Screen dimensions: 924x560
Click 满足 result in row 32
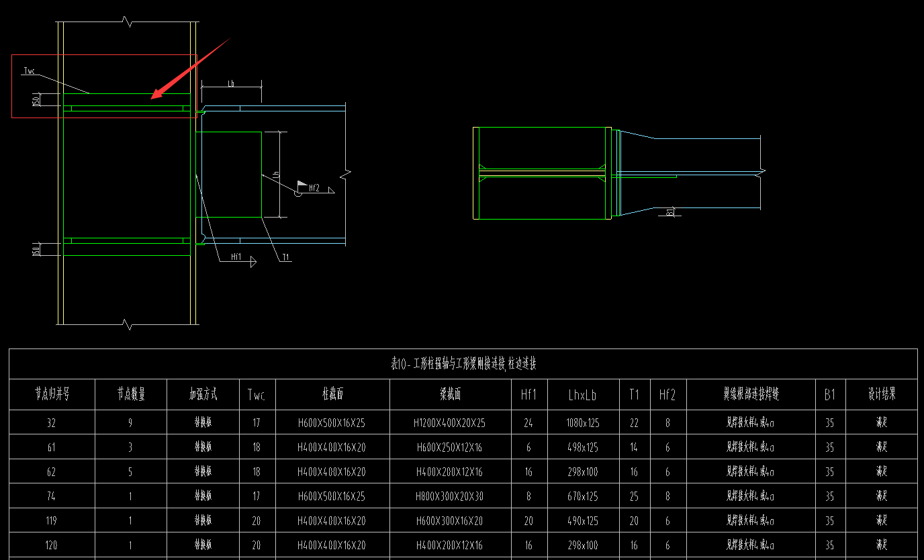[x=882, y=423]
